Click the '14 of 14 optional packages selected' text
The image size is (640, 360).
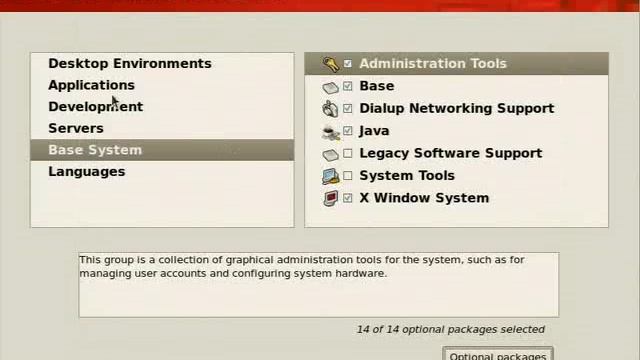pyautogui.click(x=451, y=329)
